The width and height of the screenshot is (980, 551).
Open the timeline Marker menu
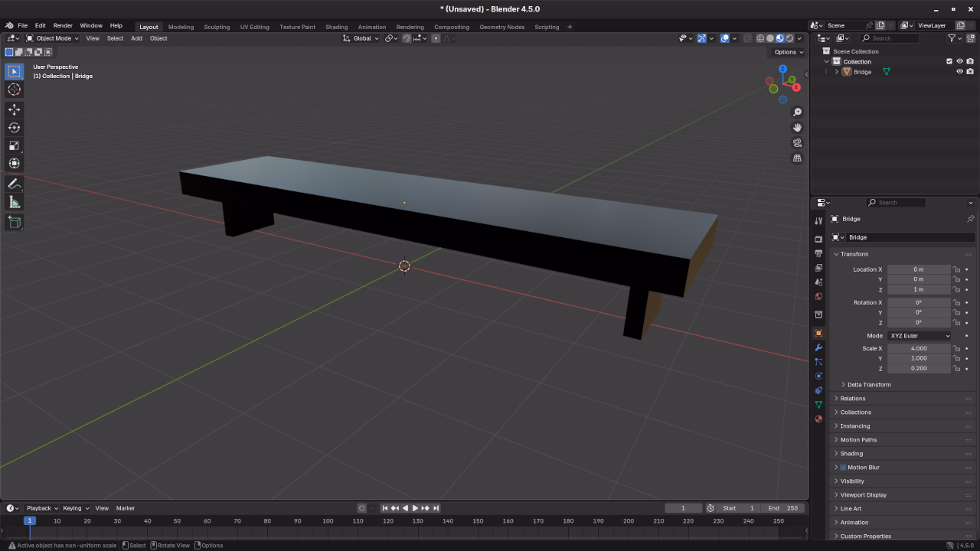tap(126, 508)
